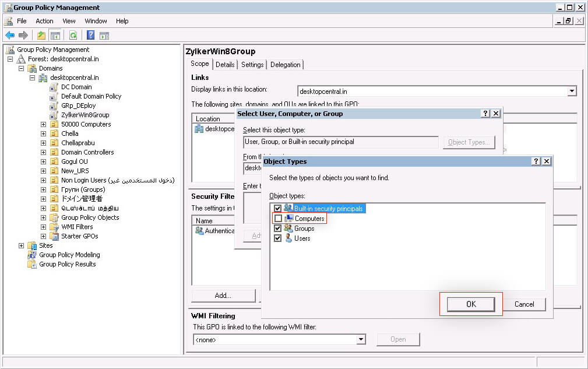The height and width of the screenshot is (369, 588).
Task: Click the Domains folder icon in tree
Action: click(x=33, y=68)
